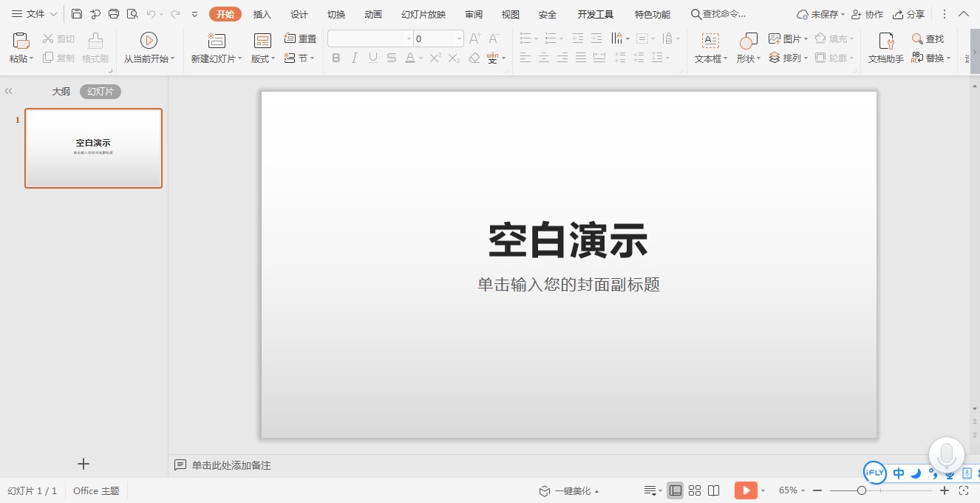This screenshot has height=503, width=980.
Task: Switch to slide sorter view icon
Action: click(x=694, y=490)
